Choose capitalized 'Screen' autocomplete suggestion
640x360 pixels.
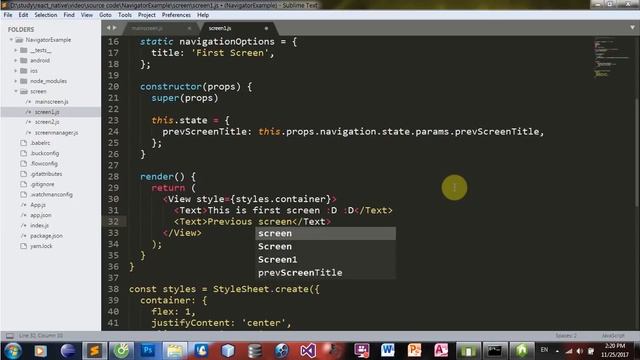(x=326, y=247)
